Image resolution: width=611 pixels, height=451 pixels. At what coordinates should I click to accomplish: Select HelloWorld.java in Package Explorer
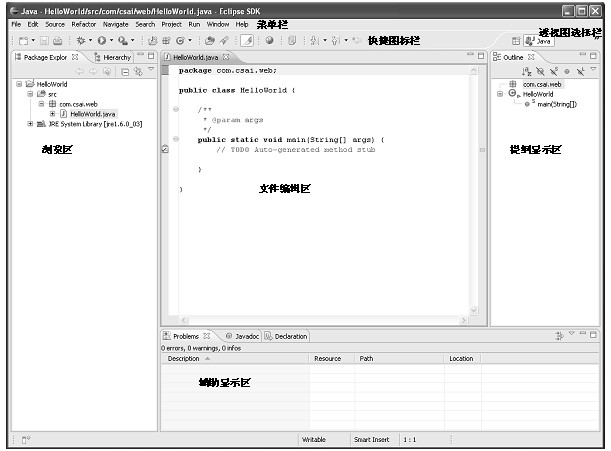tap(92, 114)
